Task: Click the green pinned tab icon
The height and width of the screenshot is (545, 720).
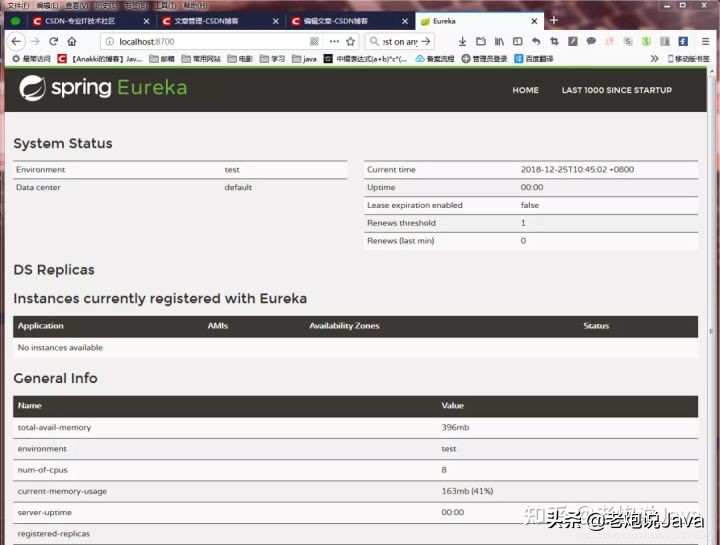Action: (x=16, y=21)
